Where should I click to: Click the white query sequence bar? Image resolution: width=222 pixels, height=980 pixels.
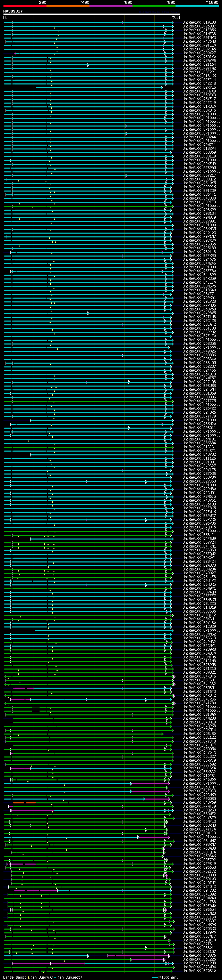coord(92,15)
